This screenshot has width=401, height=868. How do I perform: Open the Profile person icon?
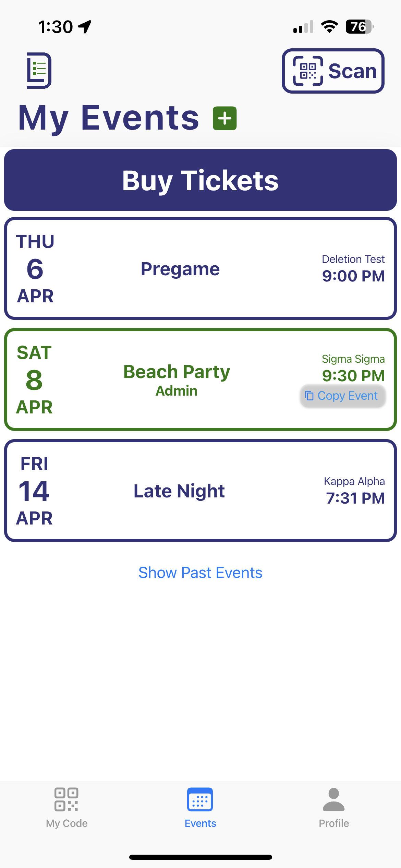[334, 799]
